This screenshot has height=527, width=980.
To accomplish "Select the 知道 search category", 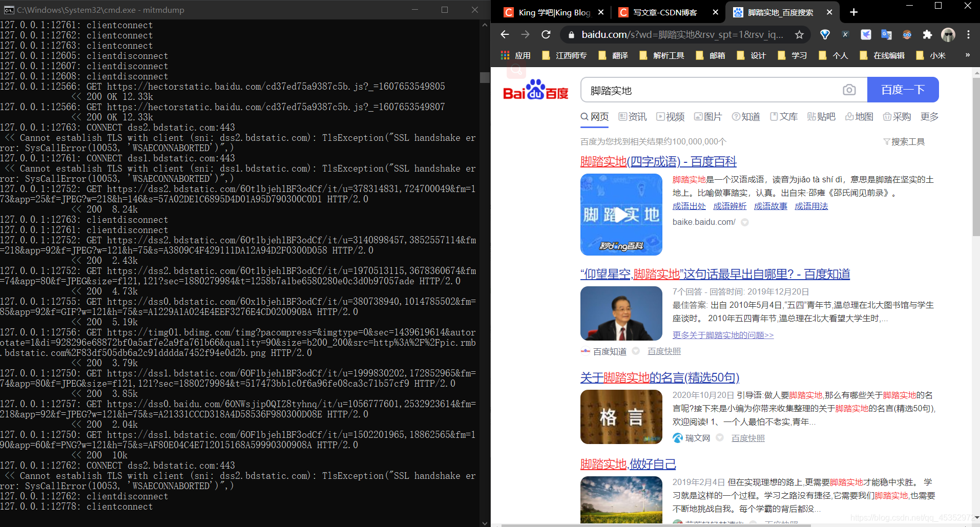I will click(746, 117).
